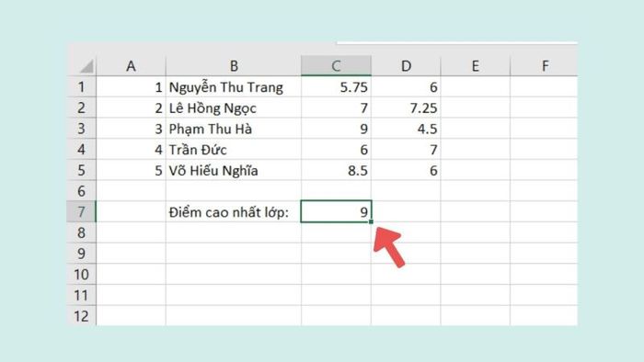Select row 1 header
The height and width of the screenshot is (362, 644).
81,87
